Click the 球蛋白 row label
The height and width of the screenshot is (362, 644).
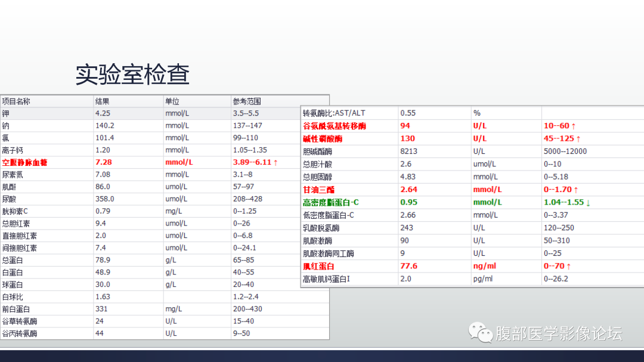tap(13, 284)
